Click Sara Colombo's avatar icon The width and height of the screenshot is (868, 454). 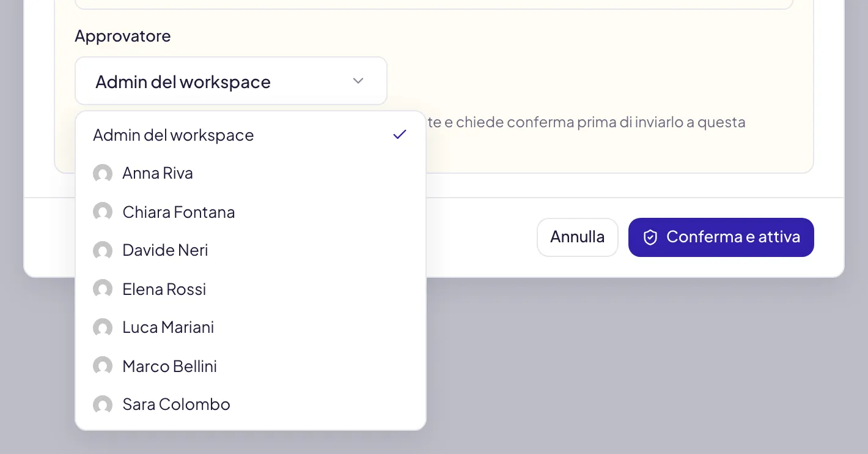click(x=103, y=405)
